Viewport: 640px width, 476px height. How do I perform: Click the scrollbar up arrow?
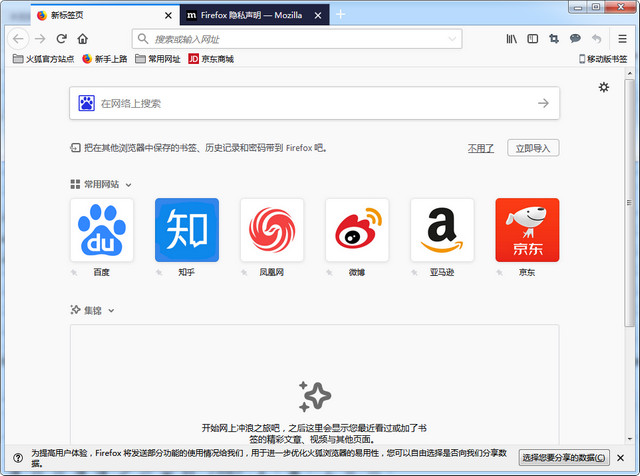point(629,73)
